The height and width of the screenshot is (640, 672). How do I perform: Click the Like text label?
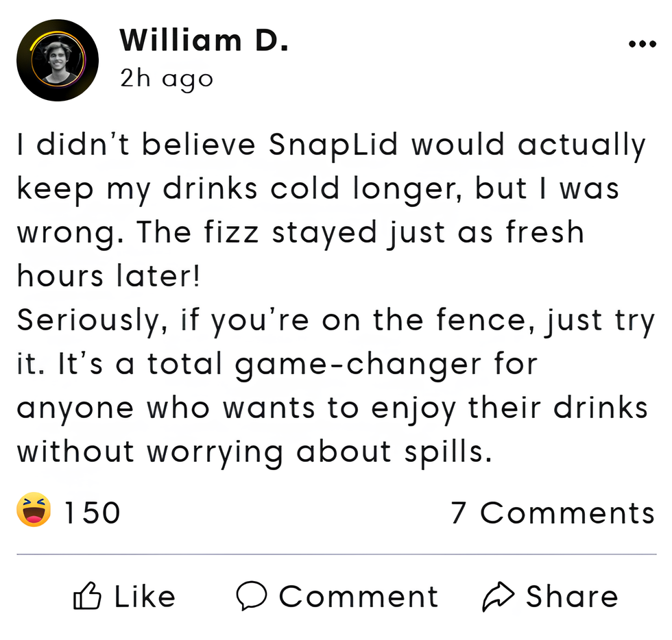145,597
